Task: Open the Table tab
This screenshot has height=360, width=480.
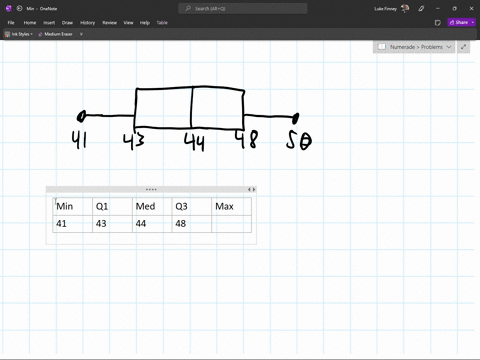Action: point(162,23)
